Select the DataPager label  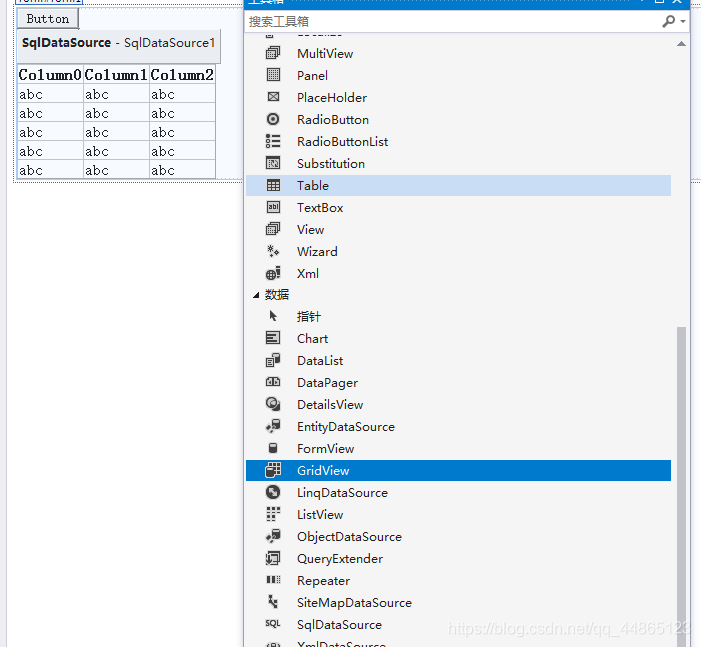pos(327,383)
